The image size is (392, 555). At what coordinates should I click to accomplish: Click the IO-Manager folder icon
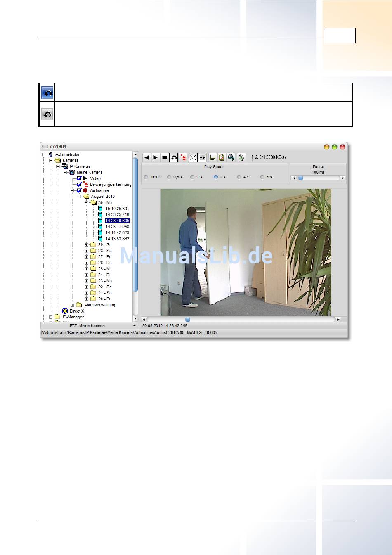point(58,317)
